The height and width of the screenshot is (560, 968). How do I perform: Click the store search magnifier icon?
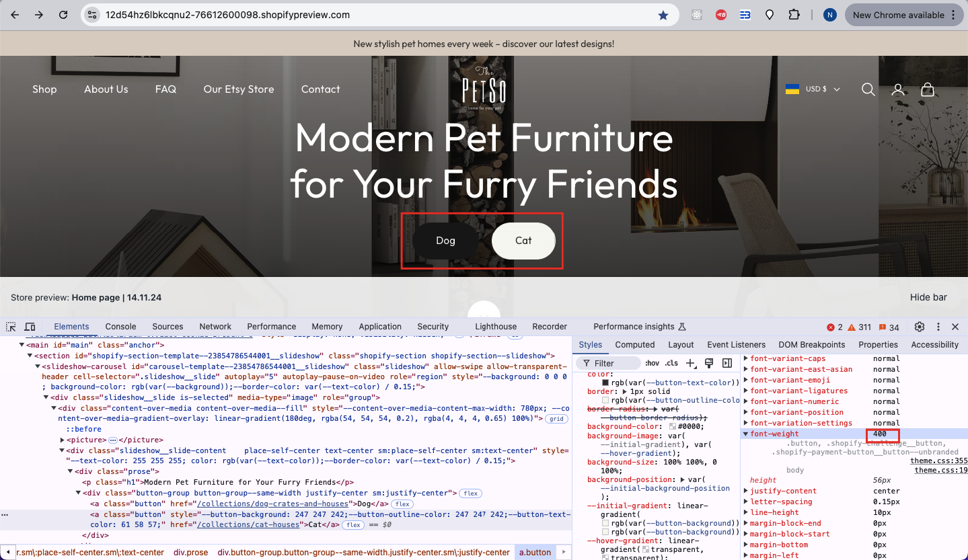868,89
